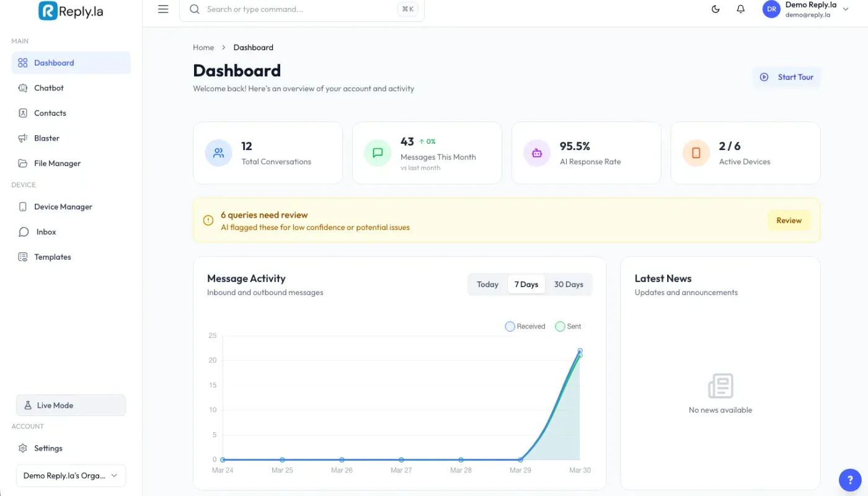The height and width of the screenshot is (496, 868).
Task: Switch to dark mode moon icon
Action: [715, 9]
